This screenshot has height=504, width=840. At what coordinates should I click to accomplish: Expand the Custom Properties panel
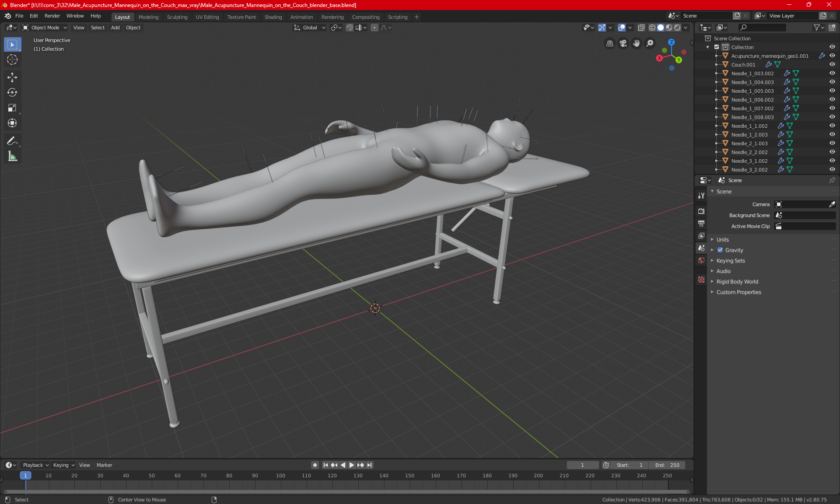click(x=738, y=292)
